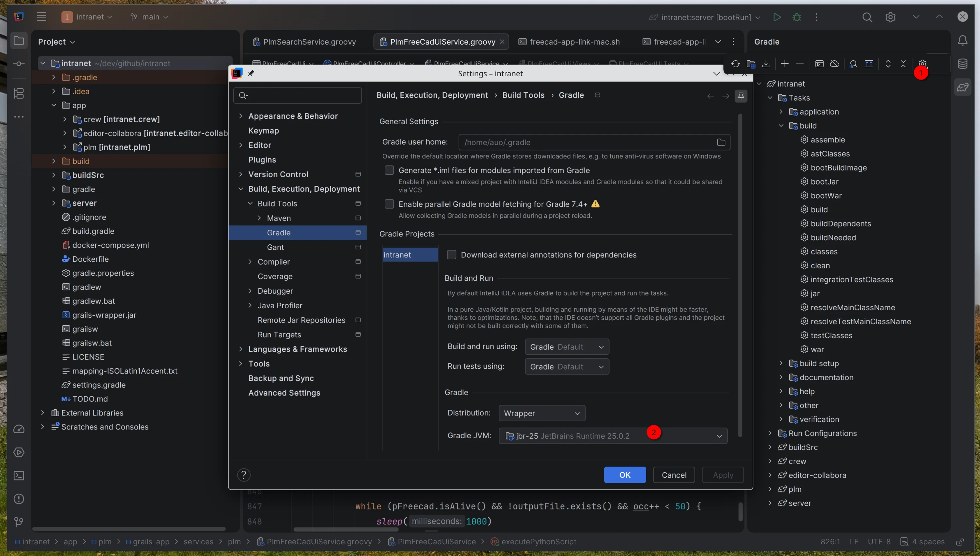The width and height of the screenshot is (980, 556).
Task: Enable Generate *.iml files checkbox
Action: pyautogui.click(x=389, y=170)
